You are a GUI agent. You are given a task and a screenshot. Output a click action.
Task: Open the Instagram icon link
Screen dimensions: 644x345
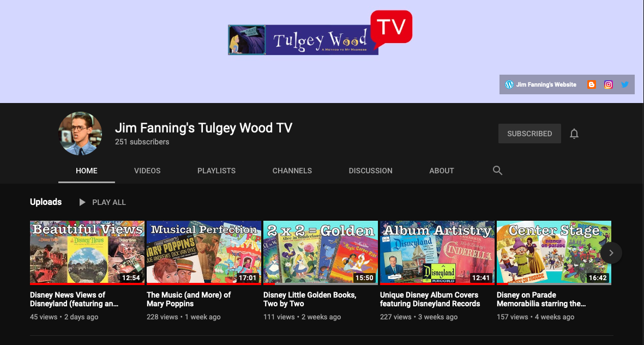[x=609, y=84]
